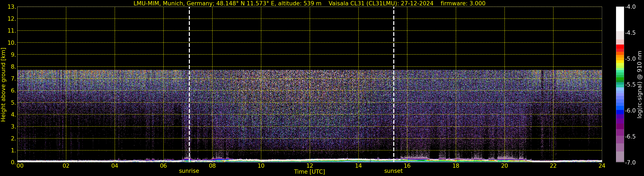This screenshot has height=176, width=644.
Task: Click the height-axis tick label "12."
Action: pyautogui.click(x=12, y=19)
